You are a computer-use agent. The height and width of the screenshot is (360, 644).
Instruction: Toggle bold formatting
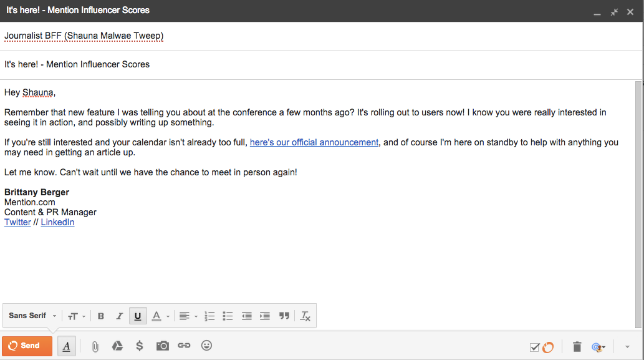tap(100, 316)
